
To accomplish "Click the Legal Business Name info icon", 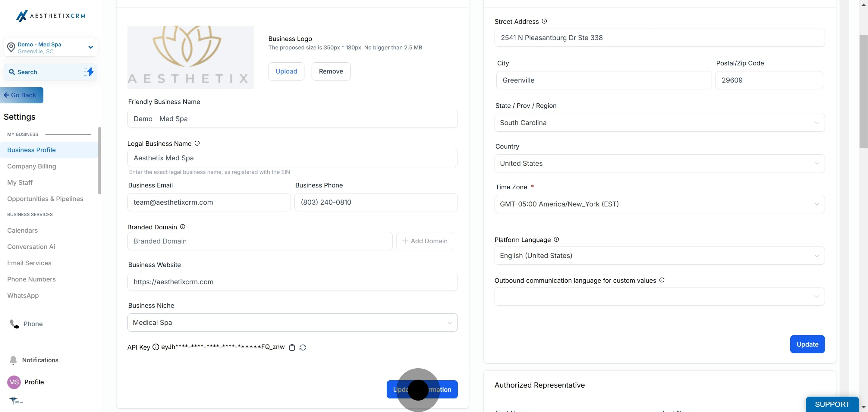I will coord(197,143).
